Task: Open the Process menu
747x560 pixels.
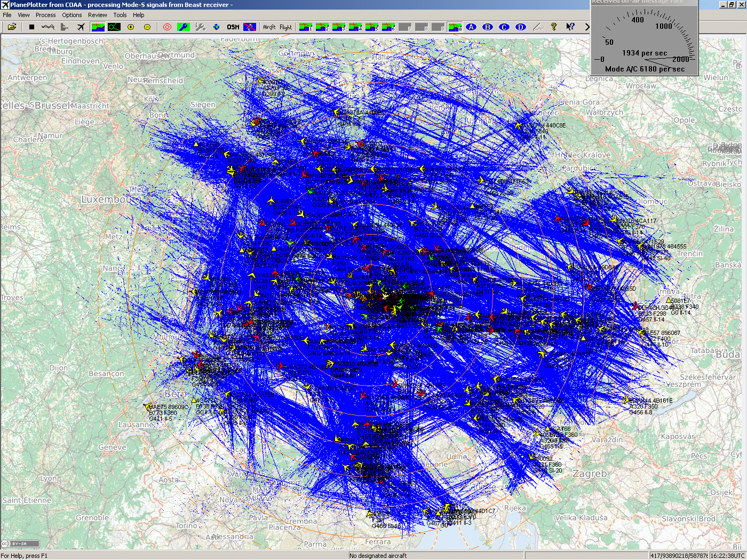Action: coord(45,15)
